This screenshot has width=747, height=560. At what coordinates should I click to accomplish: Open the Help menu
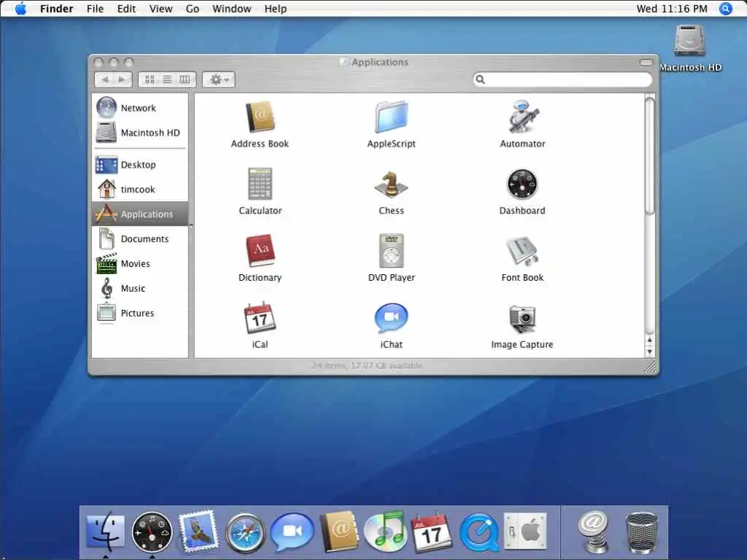(x=276, y=9)
